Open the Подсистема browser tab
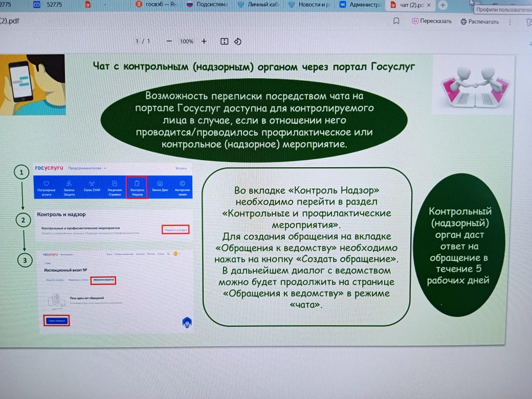This screenshot has width=532, height=399. [x=207, y=5]
